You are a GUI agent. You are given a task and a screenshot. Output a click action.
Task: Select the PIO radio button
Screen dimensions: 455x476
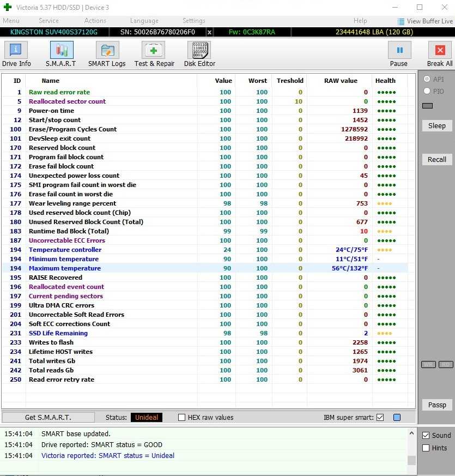(x=427, y=91)
